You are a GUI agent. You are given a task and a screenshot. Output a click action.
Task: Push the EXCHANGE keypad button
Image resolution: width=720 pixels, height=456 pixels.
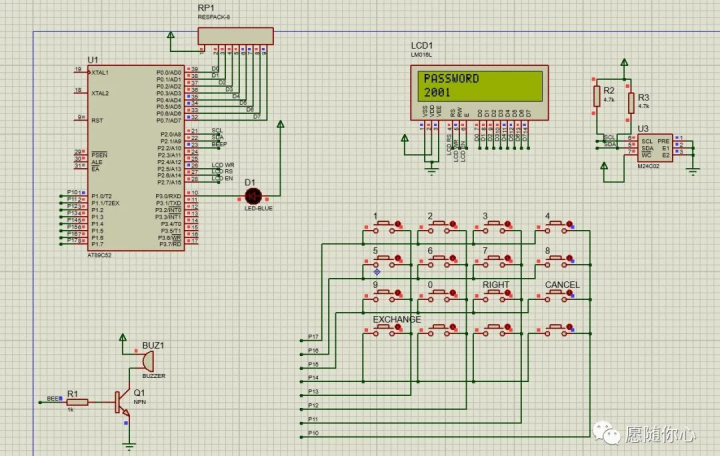384,330
